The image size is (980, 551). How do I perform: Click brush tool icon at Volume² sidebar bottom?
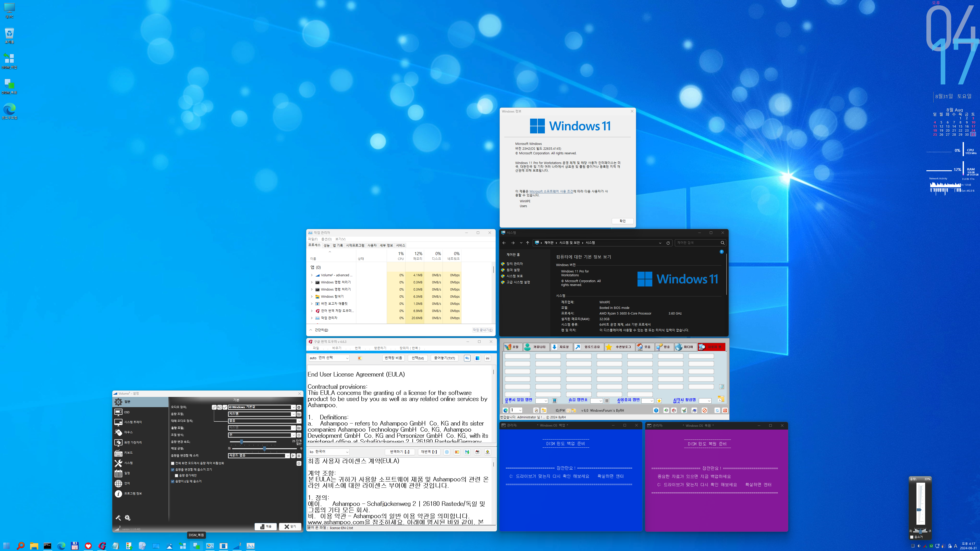[118, 518]
